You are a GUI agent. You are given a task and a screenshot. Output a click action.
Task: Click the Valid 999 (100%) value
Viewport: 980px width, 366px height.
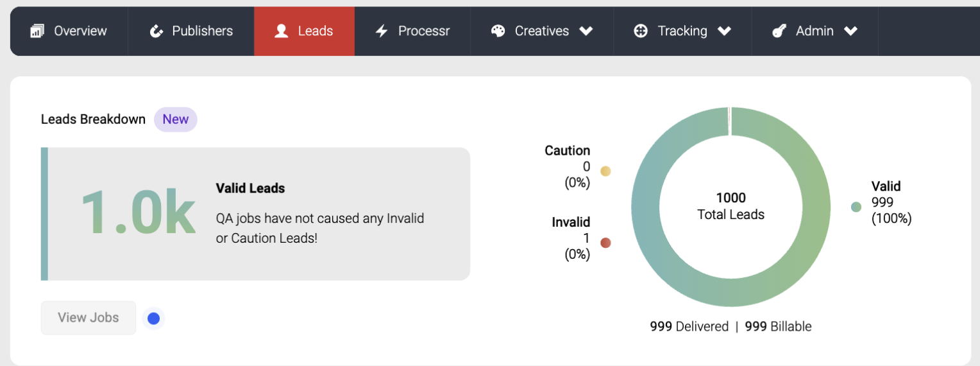[891, 211]
